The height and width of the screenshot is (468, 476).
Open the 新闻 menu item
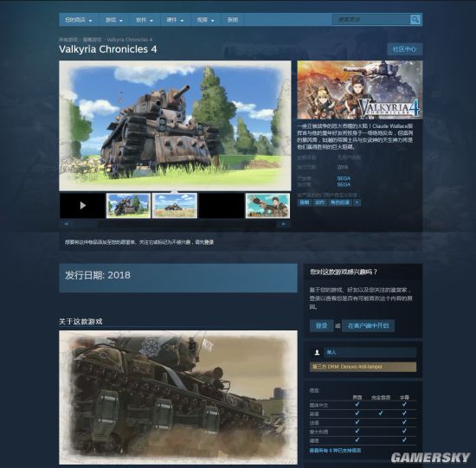[x=233, y=20]
